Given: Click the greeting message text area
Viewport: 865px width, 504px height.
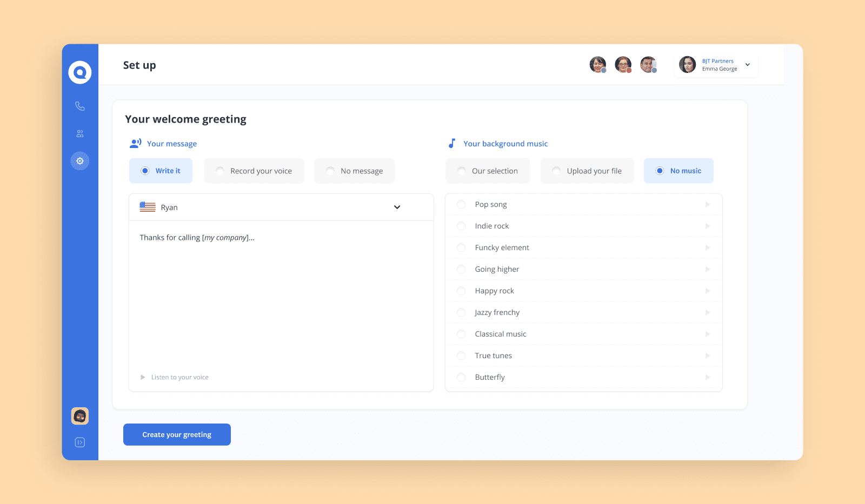Looking at the screenshot, I should pyautogui.click(x=281, y=297).
